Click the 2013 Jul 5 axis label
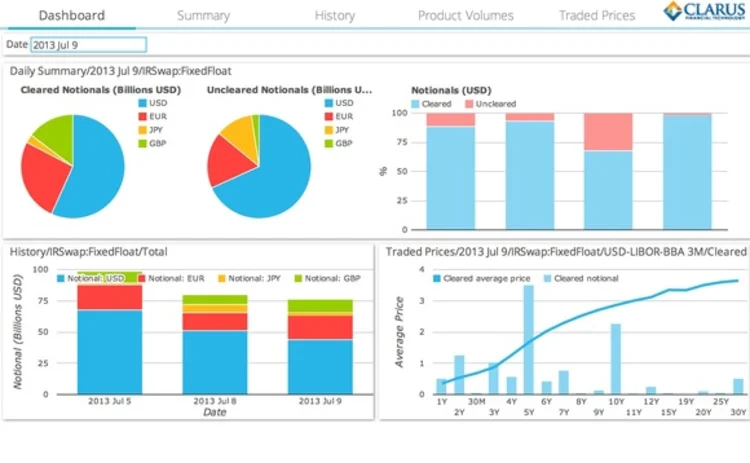The height and width of the screenshot is (463, 750). click(x=110, y=401)
